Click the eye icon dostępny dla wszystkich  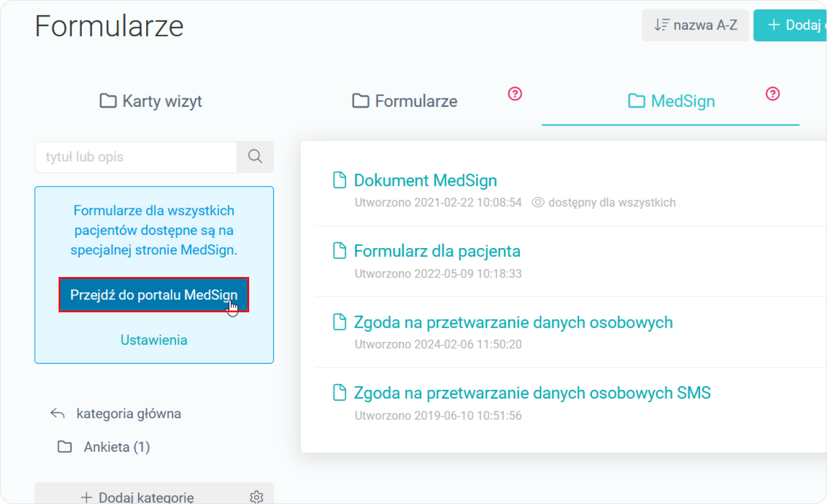(538, 203)
